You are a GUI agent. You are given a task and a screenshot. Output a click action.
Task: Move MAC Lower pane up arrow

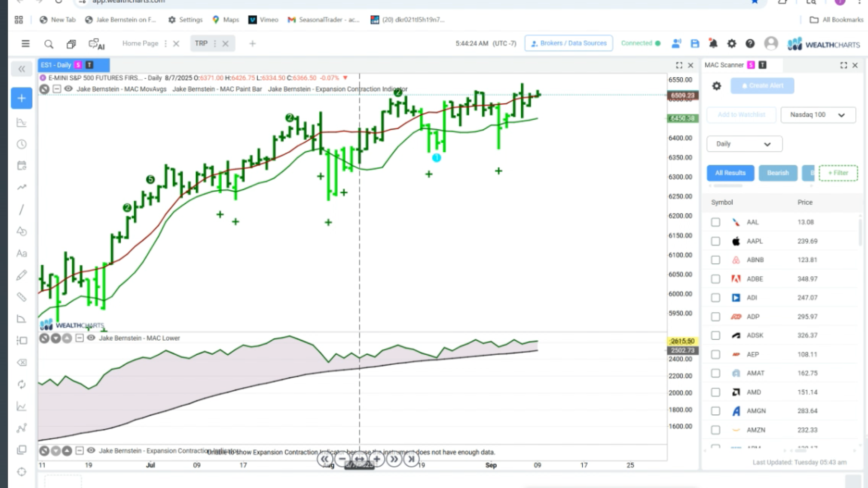(67, 338)
